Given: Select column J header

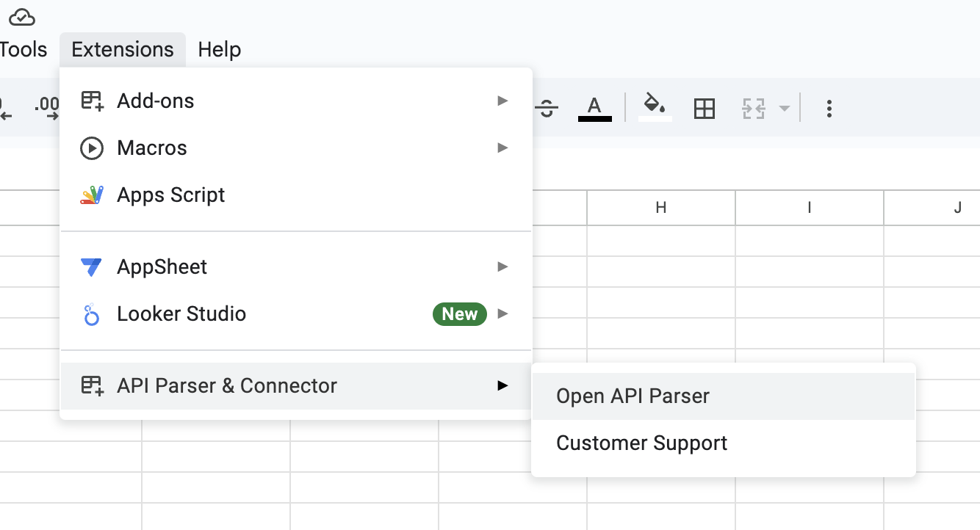Looking at the screenshot, I should pyautogui.click(x=933, y=208).
